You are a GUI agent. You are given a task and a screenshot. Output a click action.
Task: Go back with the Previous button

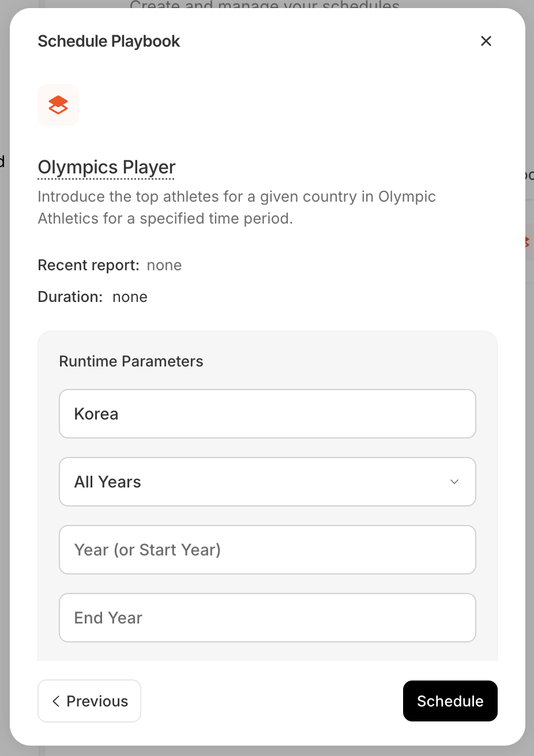click(89, 701)
